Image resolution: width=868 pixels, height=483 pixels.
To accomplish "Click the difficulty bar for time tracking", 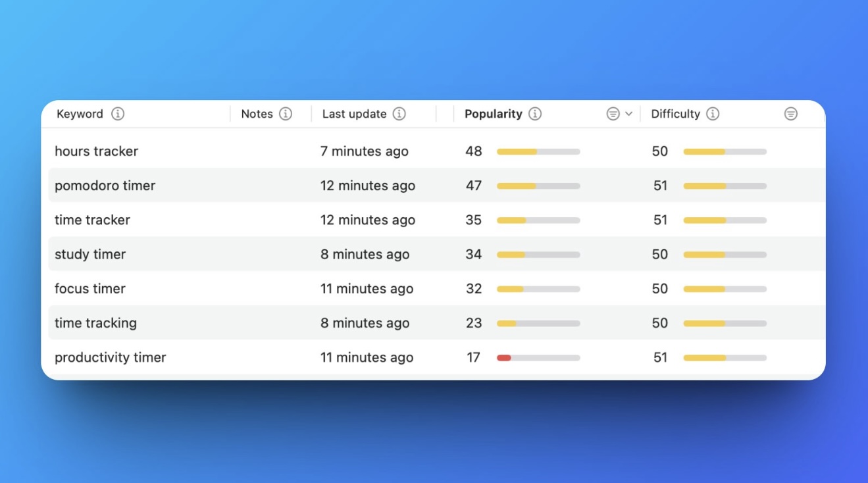I will pyautogui.click(x=725, y=324).
